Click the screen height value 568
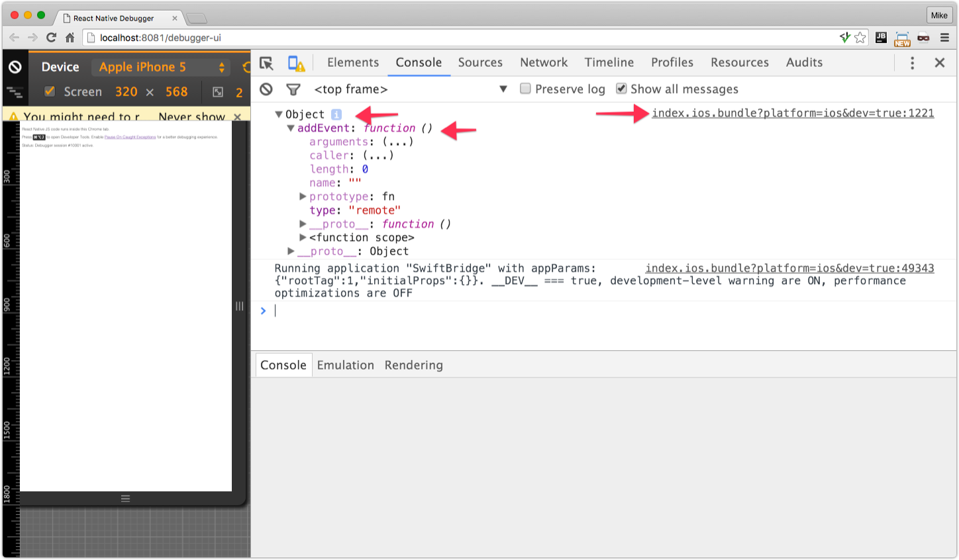Viewport: 959px width, 560px height. 176,92
